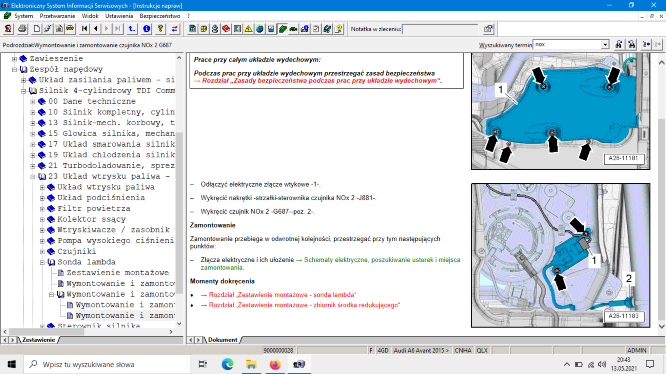Expand the 00 Dane techniczne node
Screen dimensions: 666x374
33,101
